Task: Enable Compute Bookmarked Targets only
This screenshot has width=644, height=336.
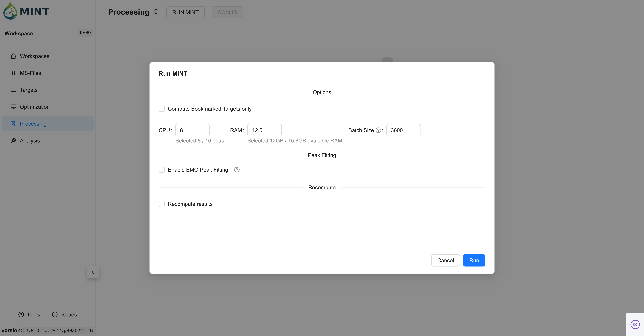Action: click(162, 109)
